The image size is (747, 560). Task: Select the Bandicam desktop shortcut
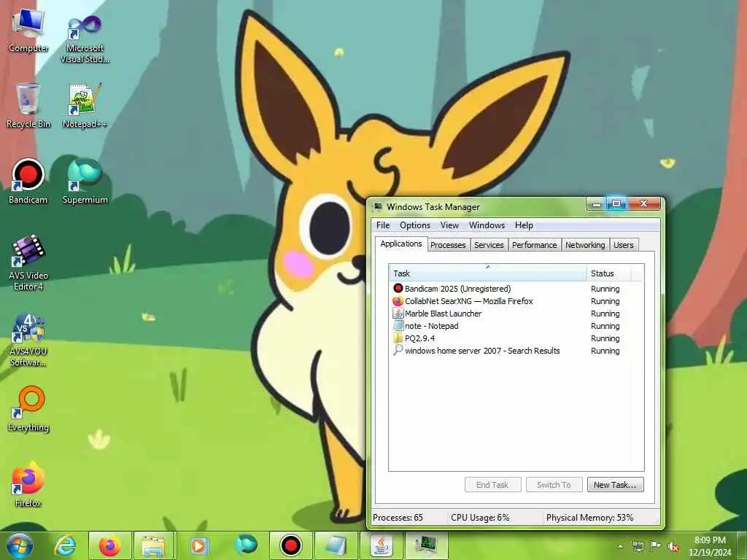[28, 182]
